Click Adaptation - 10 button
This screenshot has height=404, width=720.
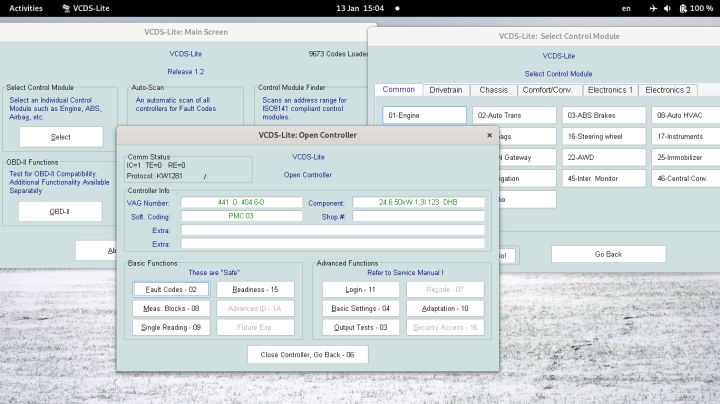445,309
